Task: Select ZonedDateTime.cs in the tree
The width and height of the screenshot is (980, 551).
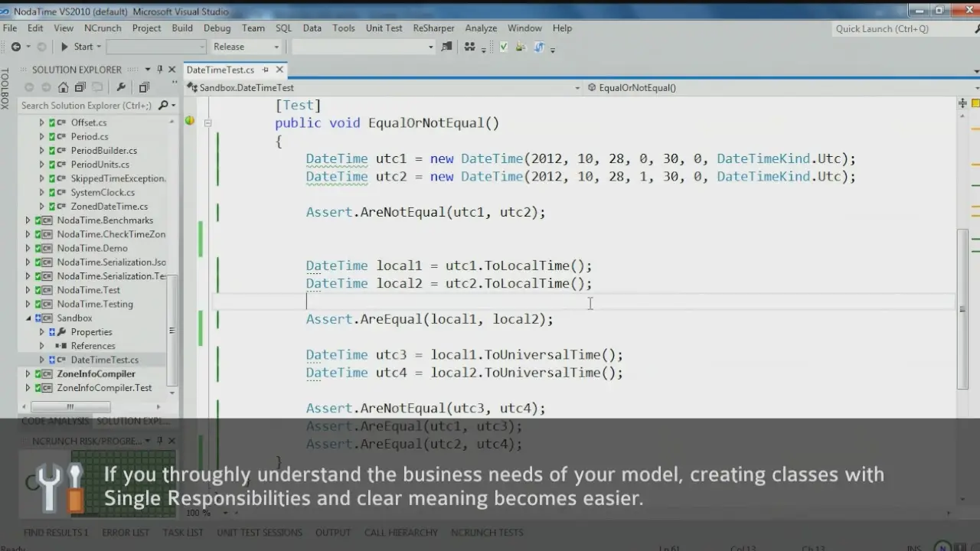Action: (x=109, y=207)
